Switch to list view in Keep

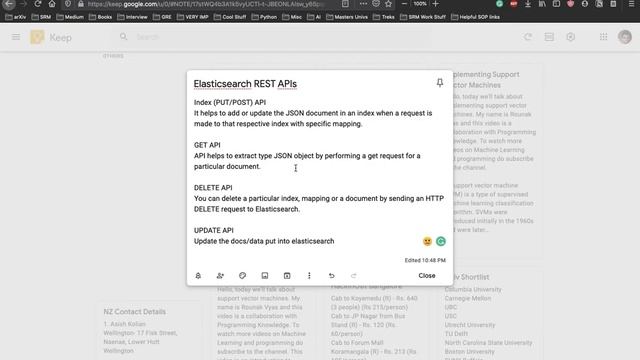549,37
